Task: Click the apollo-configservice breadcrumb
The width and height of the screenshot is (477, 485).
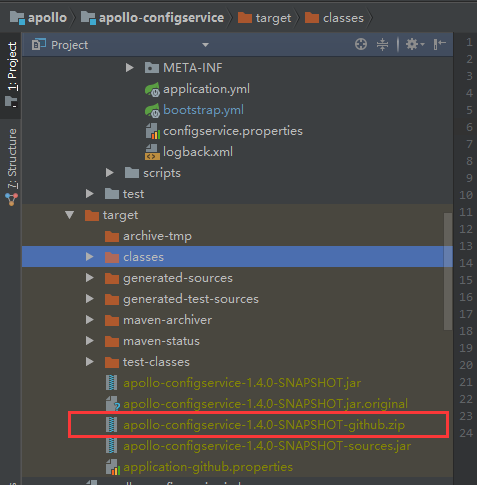Action: coord(152,18)
